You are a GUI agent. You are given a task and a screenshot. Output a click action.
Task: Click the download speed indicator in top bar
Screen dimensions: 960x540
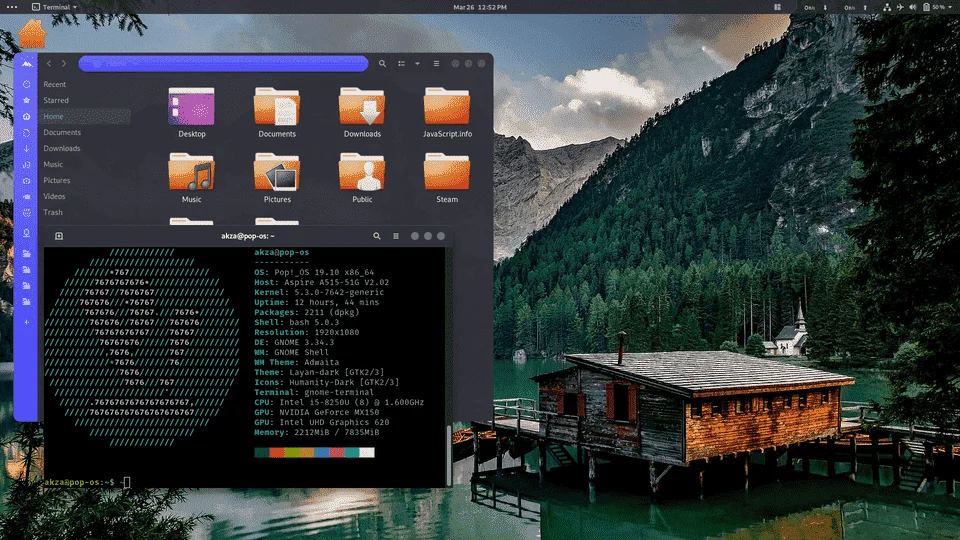click(x=816, y=7)
